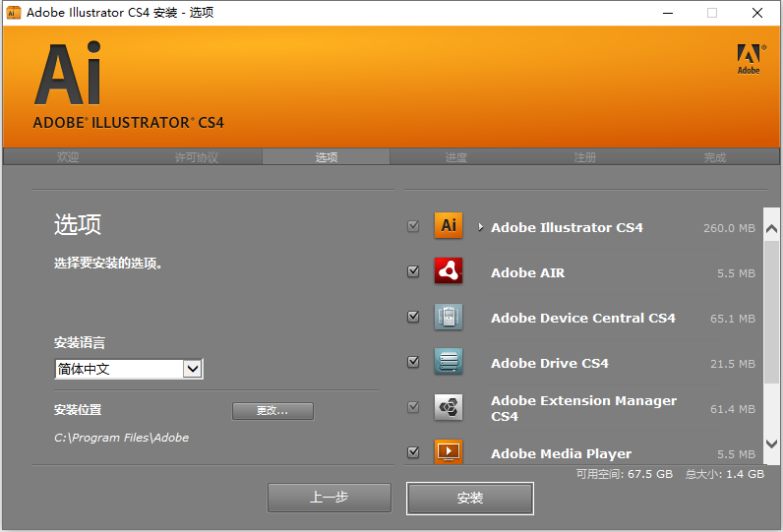Click the Adobe Media Player component name

click(x=562, y=453)
